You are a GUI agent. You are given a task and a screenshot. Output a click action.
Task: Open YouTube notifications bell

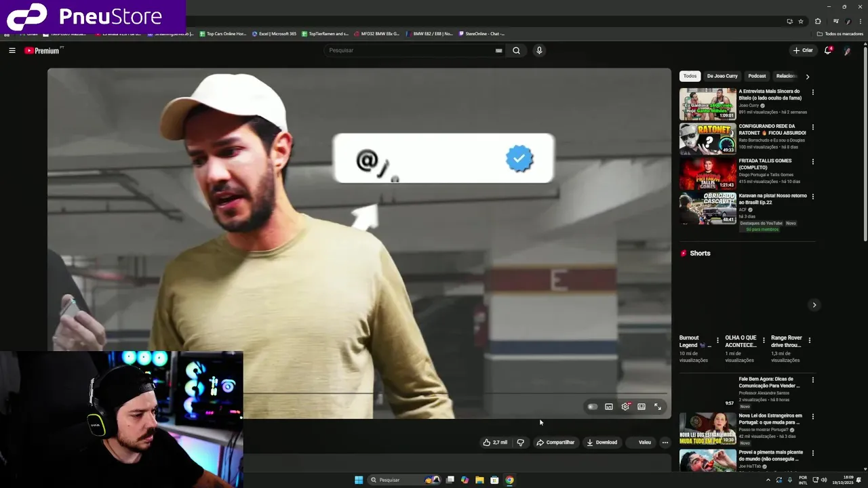(x=828, y=50)
